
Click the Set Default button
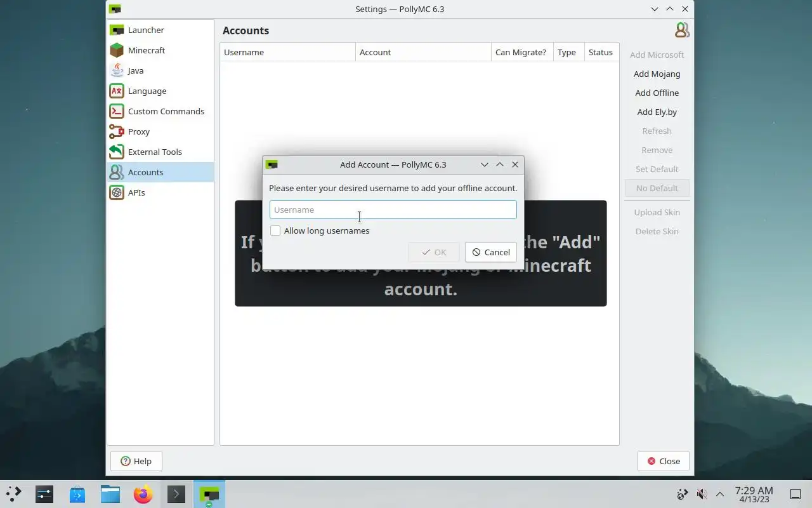tap(657, 169)
